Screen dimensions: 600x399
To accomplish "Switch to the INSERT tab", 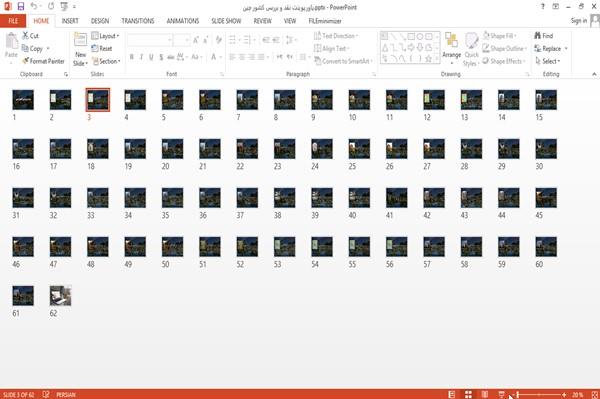I will click(70, 21).
